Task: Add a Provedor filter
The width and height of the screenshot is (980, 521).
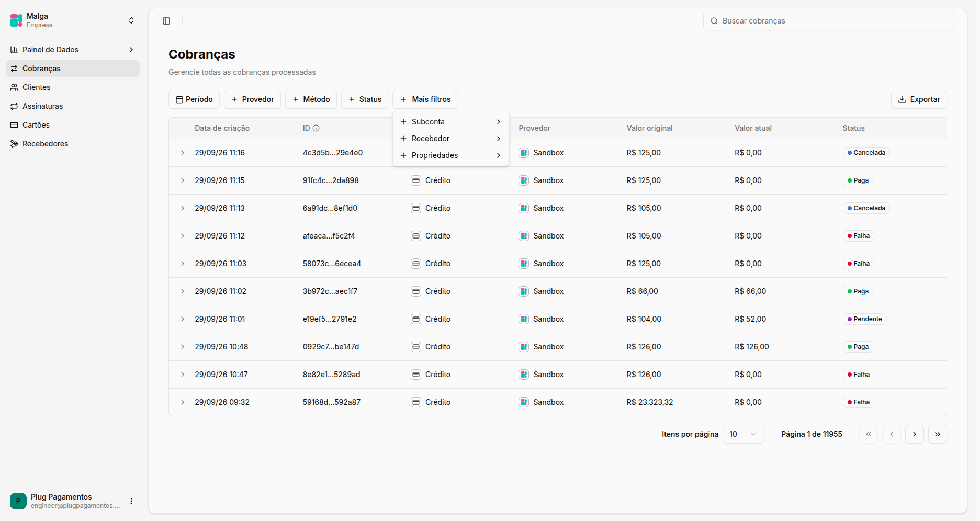Action: click(x=253, y=99)
